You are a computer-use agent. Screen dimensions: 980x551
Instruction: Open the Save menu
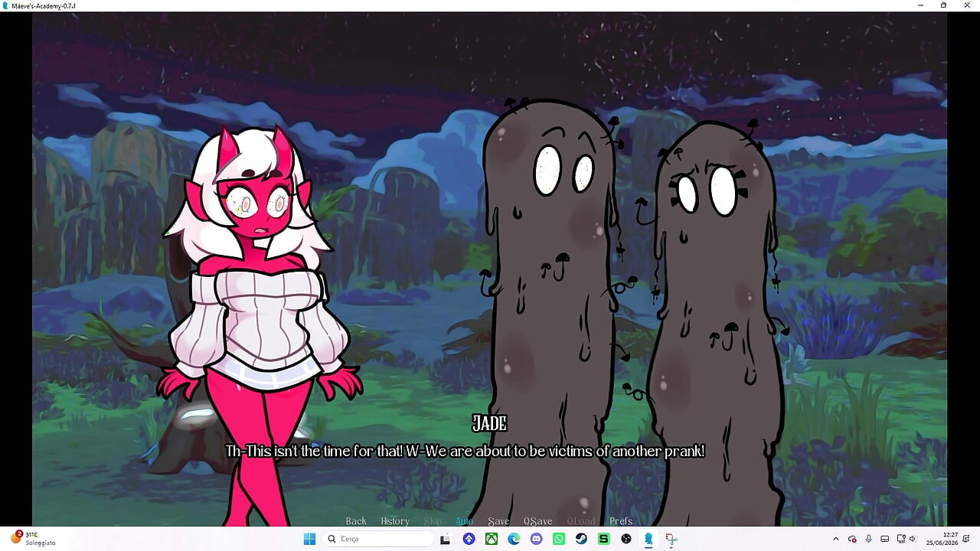pyautogui.click(x=498, y=521)
